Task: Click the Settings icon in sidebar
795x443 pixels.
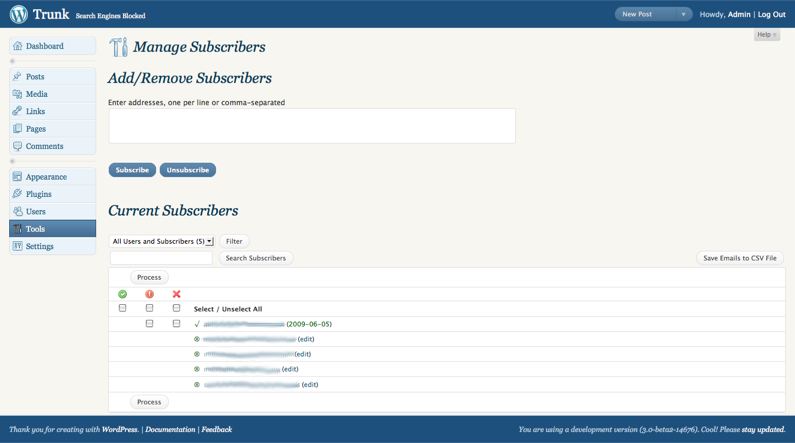Action: [x=17, y=246]
